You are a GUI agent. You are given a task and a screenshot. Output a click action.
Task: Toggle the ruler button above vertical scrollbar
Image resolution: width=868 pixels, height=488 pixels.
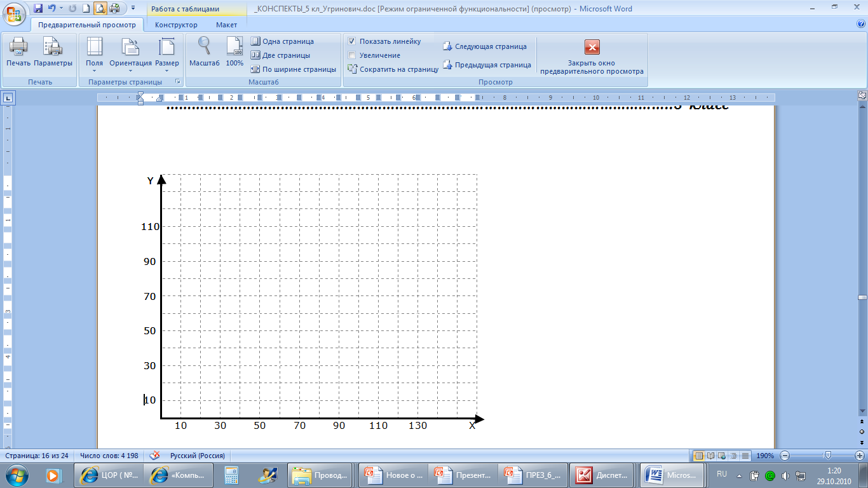862,96
